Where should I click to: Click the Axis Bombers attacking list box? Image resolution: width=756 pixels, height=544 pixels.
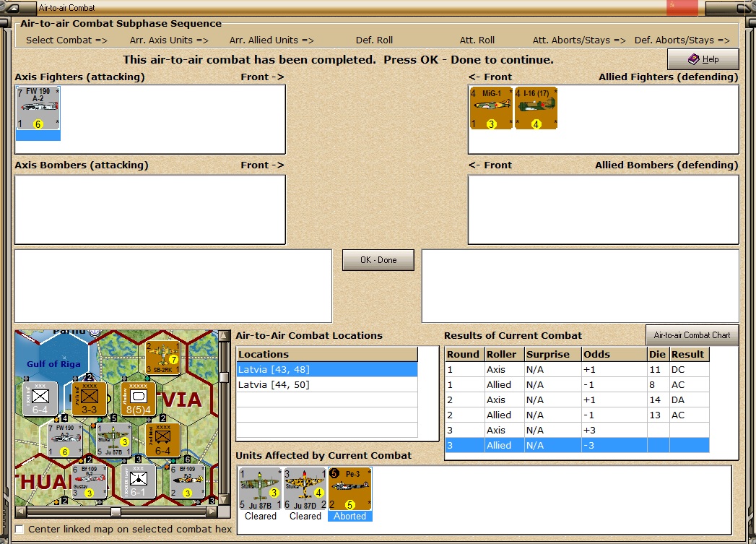(150, 210)
